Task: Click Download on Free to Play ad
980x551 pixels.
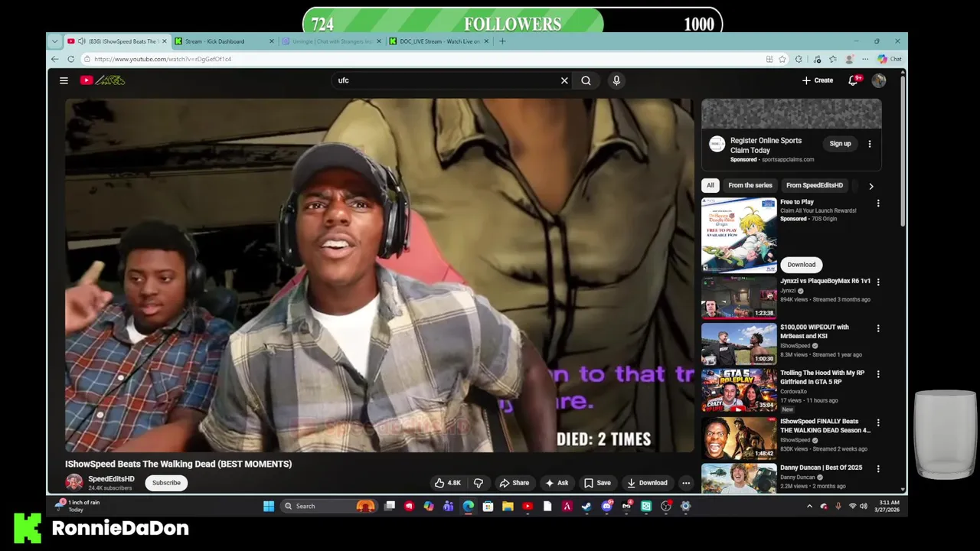Action: pos(802,265)
